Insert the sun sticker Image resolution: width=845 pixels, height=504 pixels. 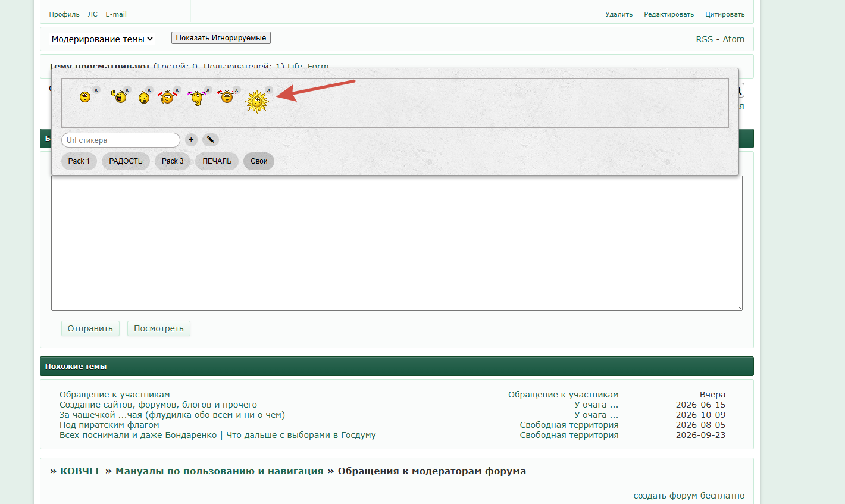(x=257, y=102)
